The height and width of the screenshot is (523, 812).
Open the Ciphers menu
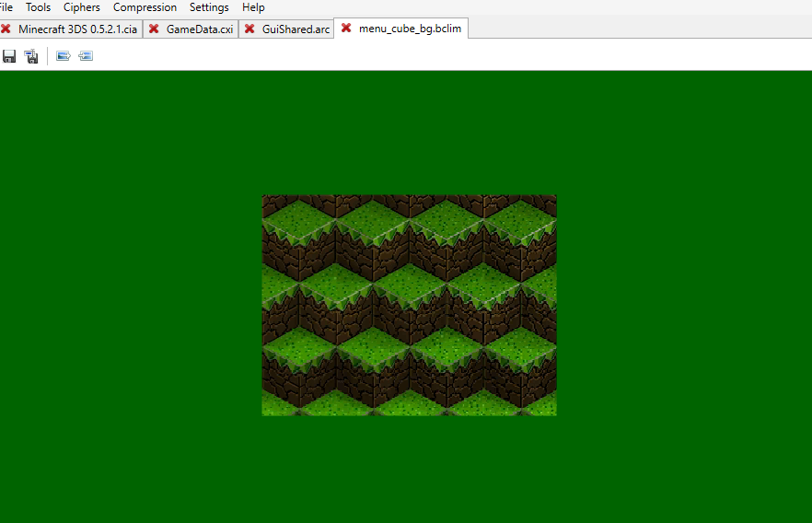[82, 7]
